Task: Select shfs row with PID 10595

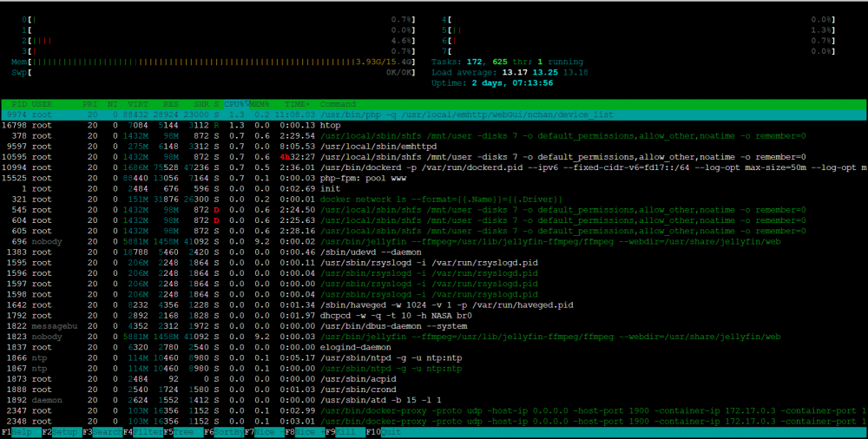Action: point(434,157)
